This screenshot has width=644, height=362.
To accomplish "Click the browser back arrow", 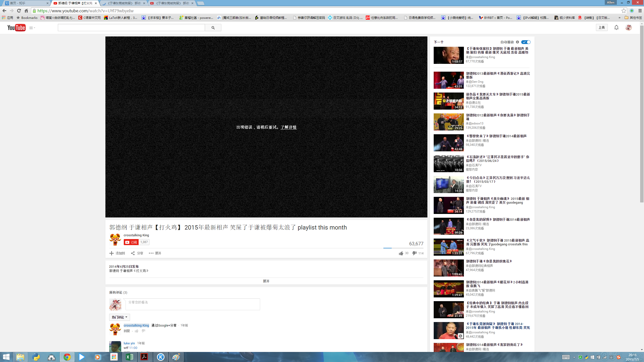I will point(4,11).
